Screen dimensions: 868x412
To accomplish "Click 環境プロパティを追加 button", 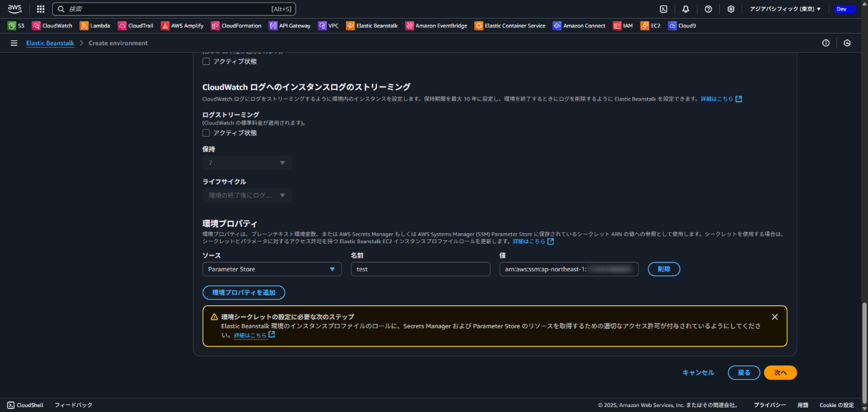I will tap(244, 292).
